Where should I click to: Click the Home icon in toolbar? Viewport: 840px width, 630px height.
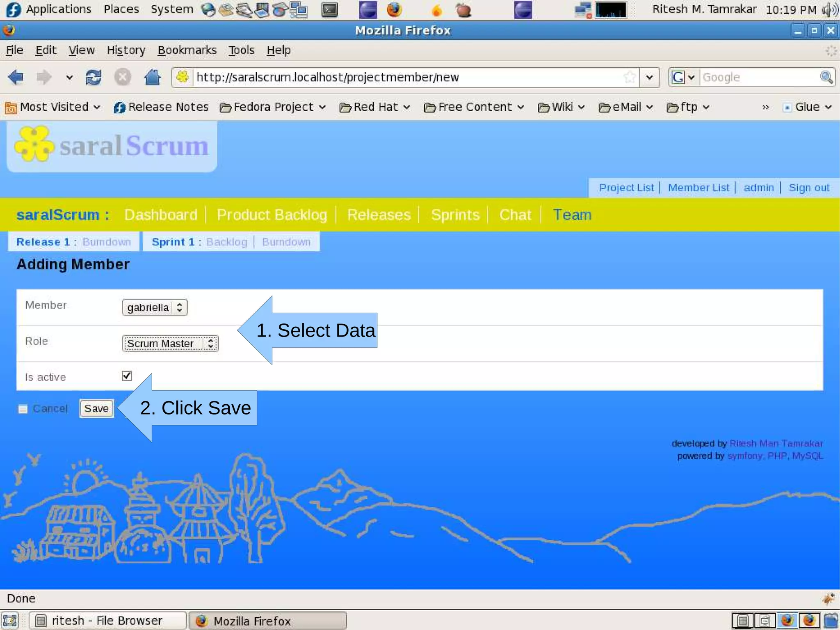152,77
